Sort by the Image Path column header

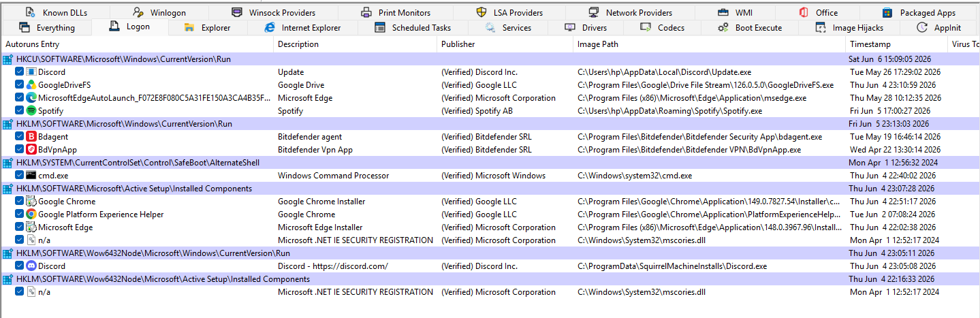click(x=709, y=44)
